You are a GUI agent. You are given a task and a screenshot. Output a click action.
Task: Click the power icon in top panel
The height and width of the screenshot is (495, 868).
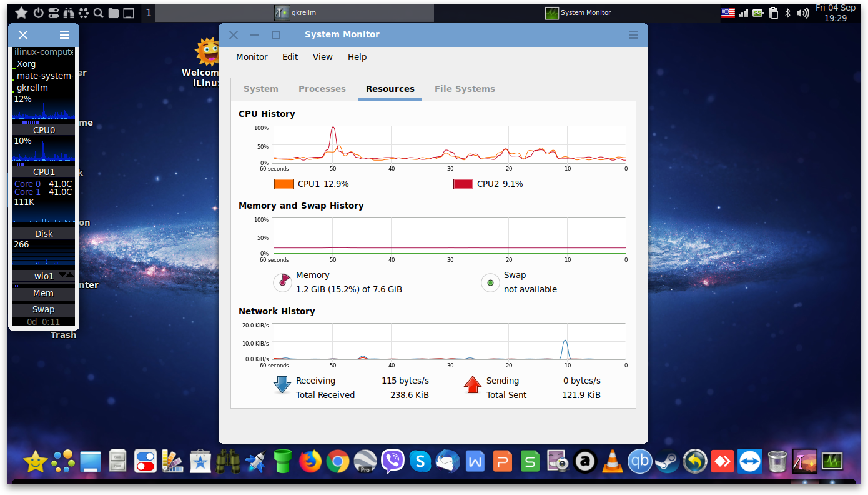pyautogui.click(x=39, y=12)
